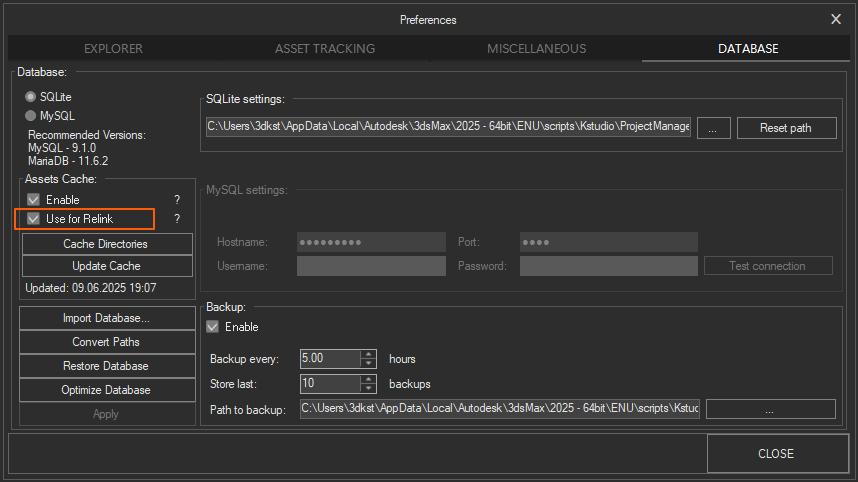Viewport: 858px width, 482px height.
Task: Click Restore Database
Action: coord(107,366)
